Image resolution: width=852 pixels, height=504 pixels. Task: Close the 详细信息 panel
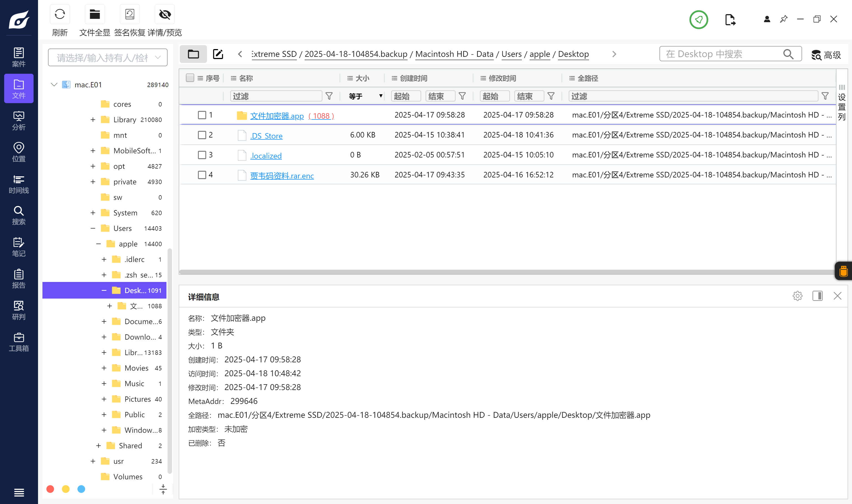(837, 296)
